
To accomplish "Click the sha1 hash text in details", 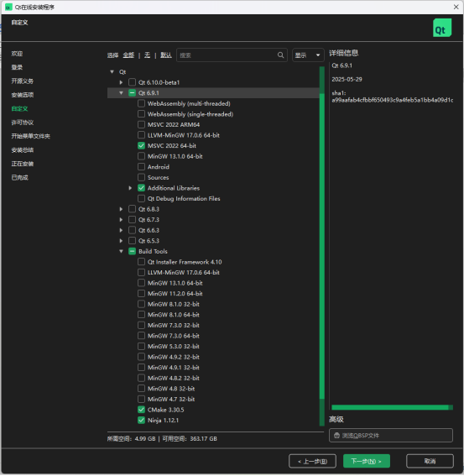I will (x=393, y=100).
